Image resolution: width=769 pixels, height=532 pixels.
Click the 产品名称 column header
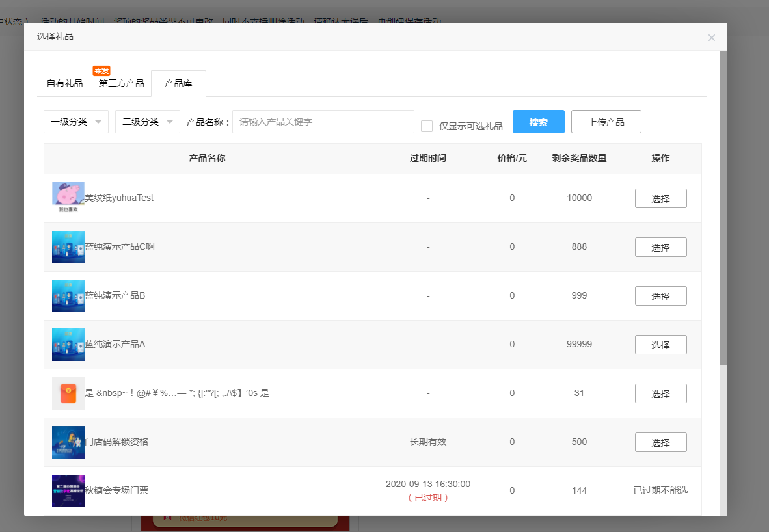[207, 159]
